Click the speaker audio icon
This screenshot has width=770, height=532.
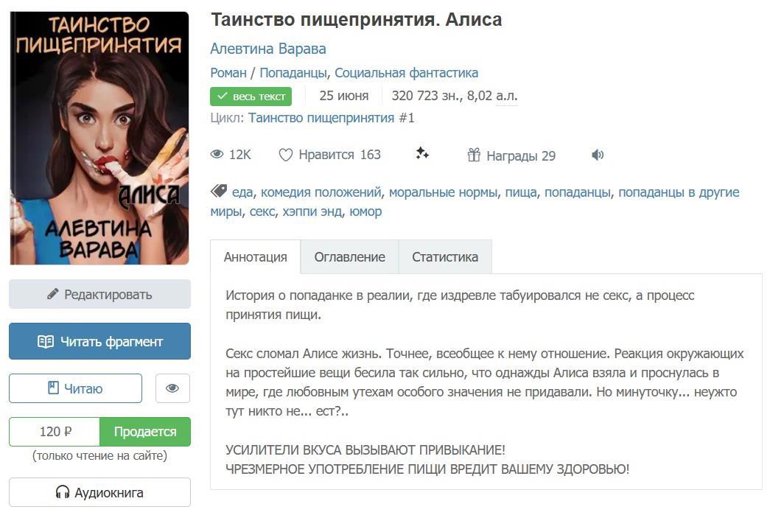[597, 155]
